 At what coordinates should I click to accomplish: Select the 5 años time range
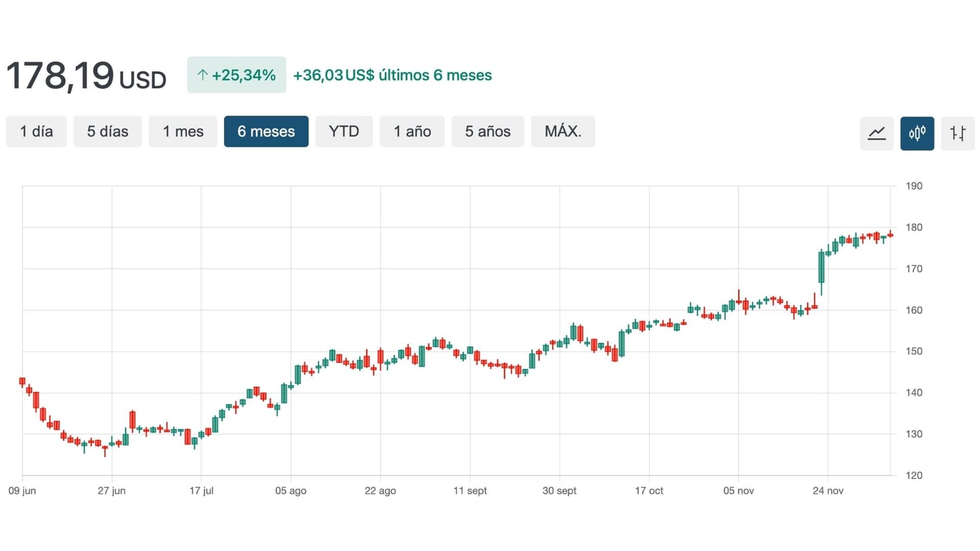coord(487,131)
